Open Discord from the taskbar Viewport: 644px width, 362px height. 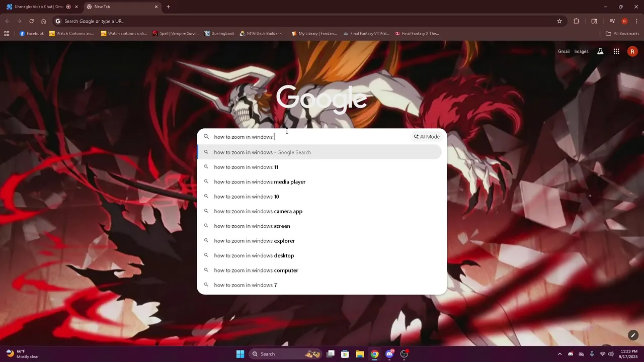(389, 354)
